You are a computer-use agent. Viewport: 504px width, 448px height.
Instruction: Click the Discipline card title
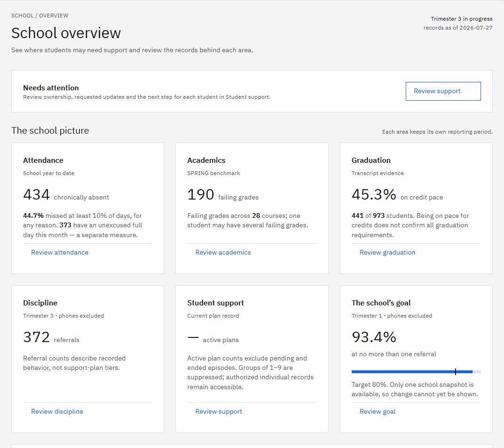tap(40, 303)
